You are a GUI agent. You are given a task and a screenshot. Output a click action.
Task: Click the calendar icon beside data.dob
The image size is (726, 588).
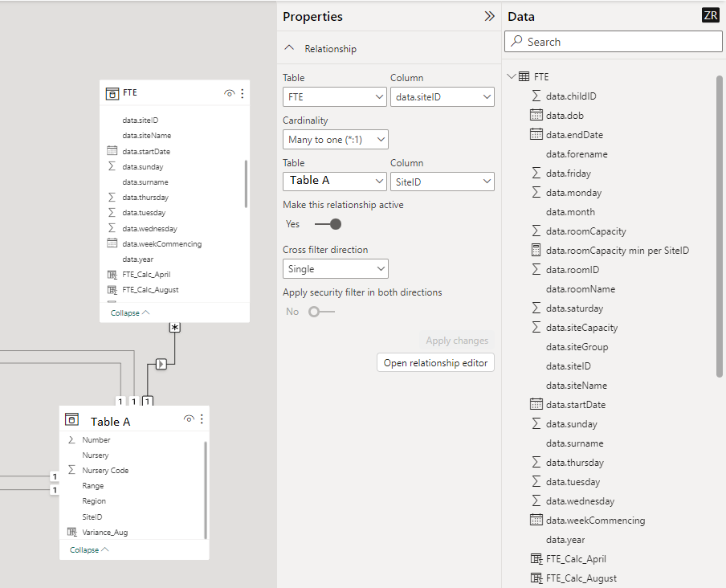pos(536,115)
